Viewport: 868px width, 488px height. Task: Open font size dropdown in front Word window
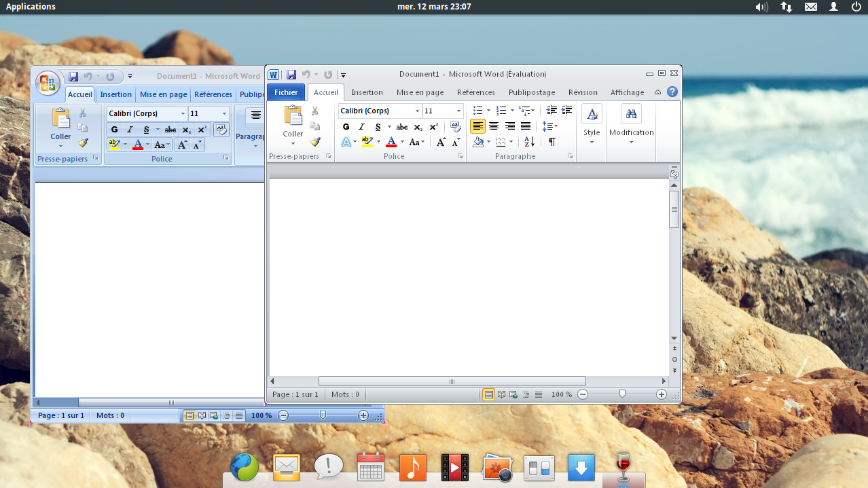(458, 111)
